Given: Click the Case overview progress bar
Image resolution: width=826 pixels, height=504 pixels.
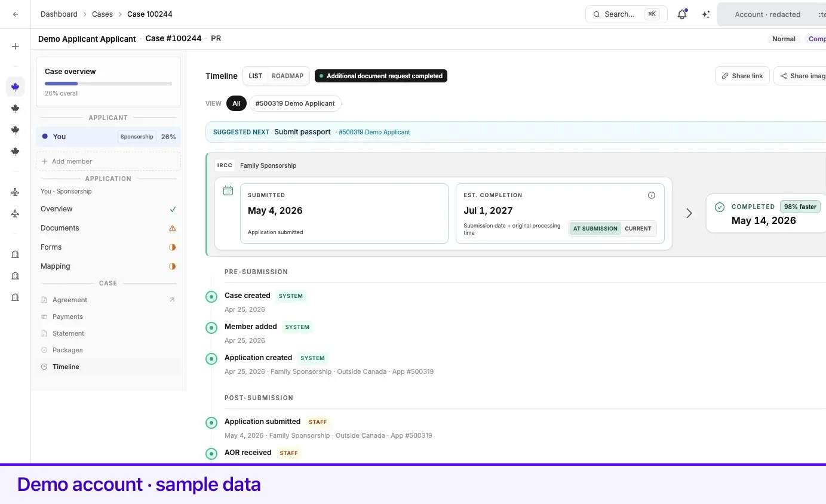Looking at the screenshot, I should [x=108, y=84].
